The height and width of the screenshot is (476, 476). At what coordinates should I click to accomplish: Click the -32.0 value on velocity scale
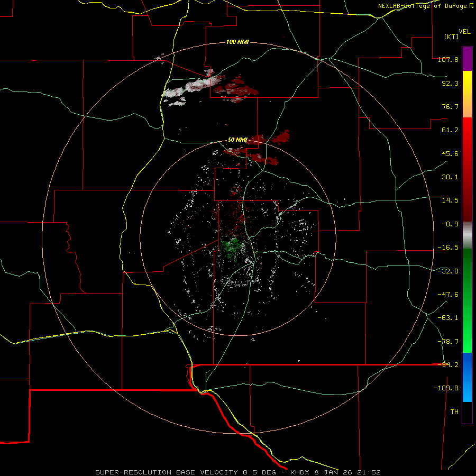pyautogui.click(x=448, y=271)
